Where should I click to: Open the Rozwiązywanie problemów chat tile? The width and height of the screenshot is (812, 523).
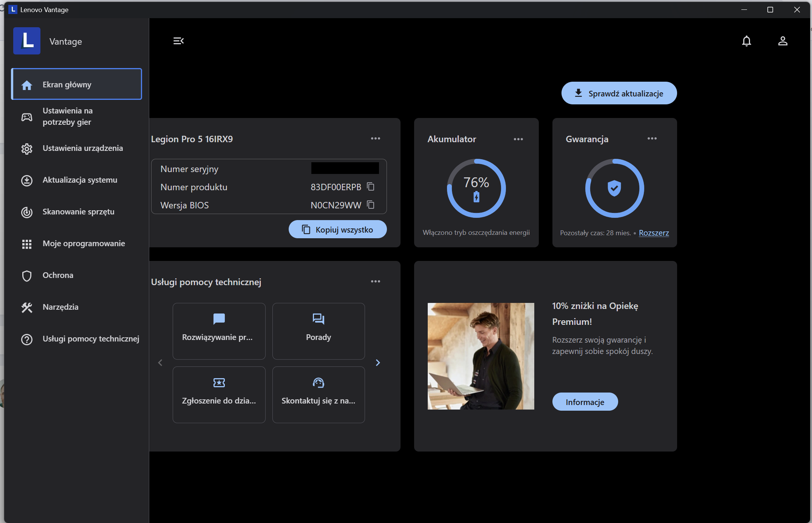219,331
